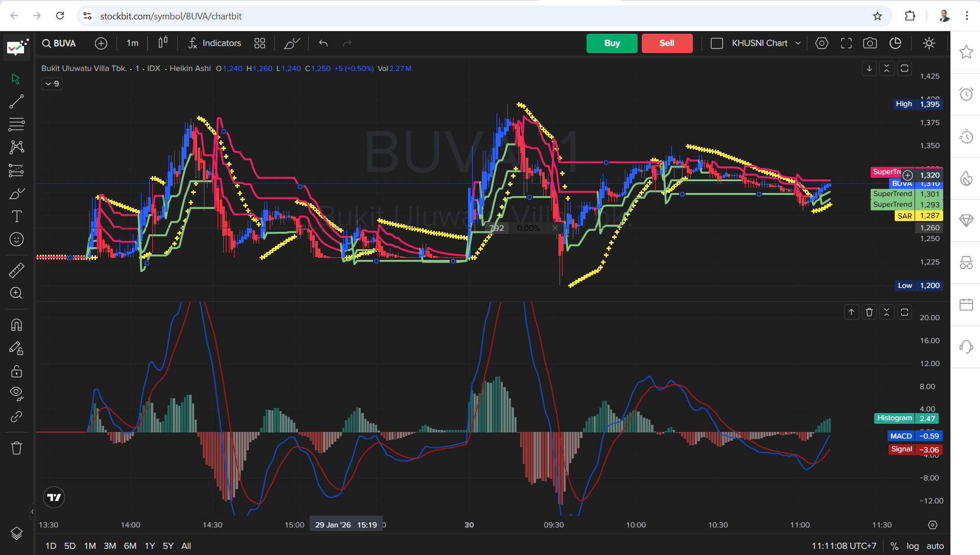Maximize the main price pane
The width and height of the screenshot is (980, 555).
(x=904, y=68)
